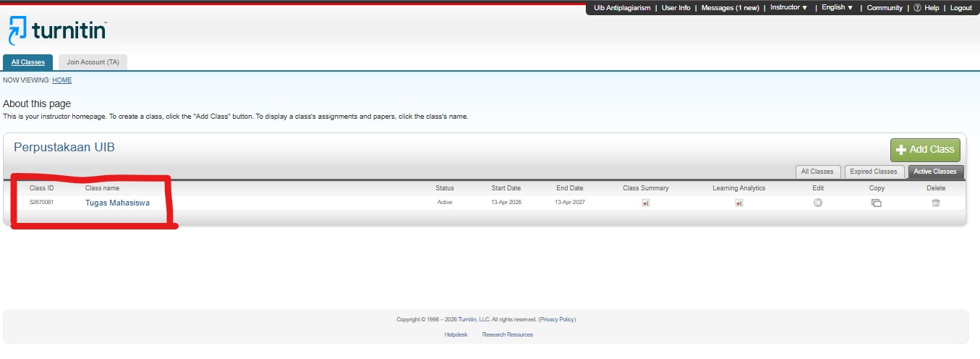980x359 pixels.
Task: Open the Join Account (TA) tab
Action: (x=93, y=62)
